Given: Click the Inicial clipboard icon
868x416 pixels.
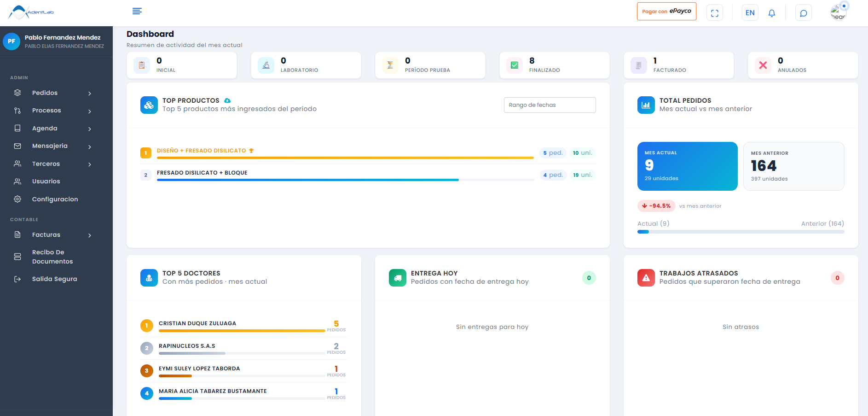Looking at the screenshot, I should pos(142,65).
